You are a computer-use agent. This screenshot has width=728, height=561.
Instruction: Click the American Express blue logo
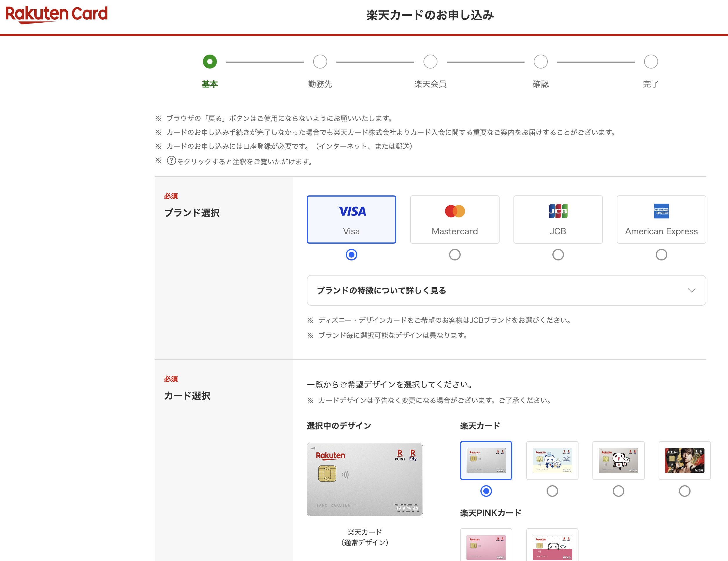[x=661, y=211]
